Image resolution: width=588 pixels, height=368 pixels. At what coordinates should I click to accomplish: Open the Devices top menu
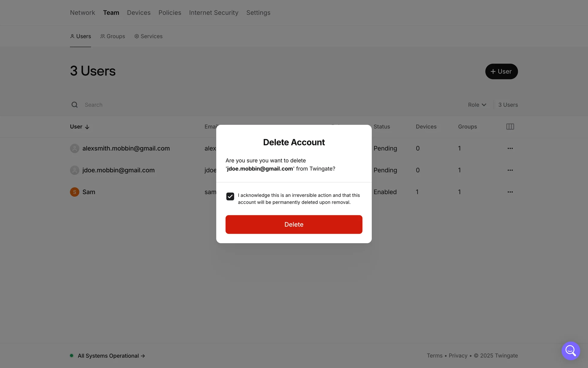click(139, 13)
